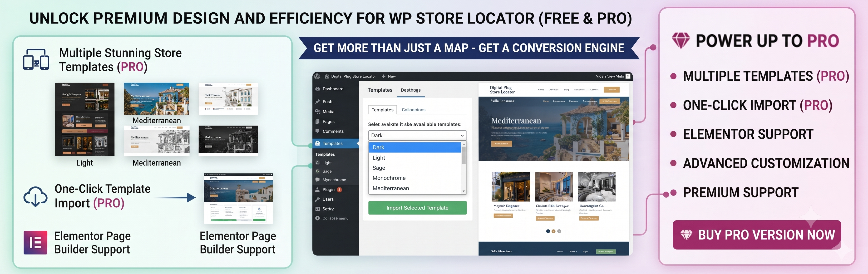The height and width of the screenshot is (274, 868).
Task: Click the Users wrench icon in the sidebar
Action: click(317, 199)
